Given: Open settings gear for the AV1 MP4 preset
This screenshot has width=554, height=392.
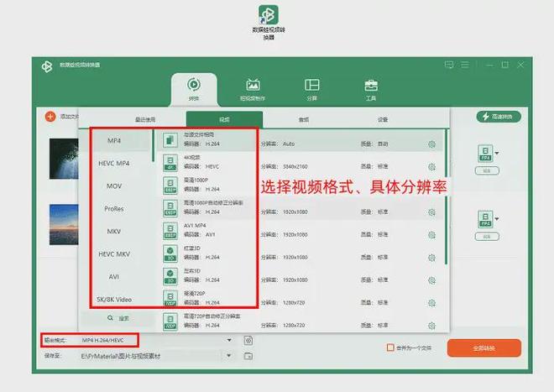Looking at the screenshot, I should pyautogui.click(x=431, y=235).
